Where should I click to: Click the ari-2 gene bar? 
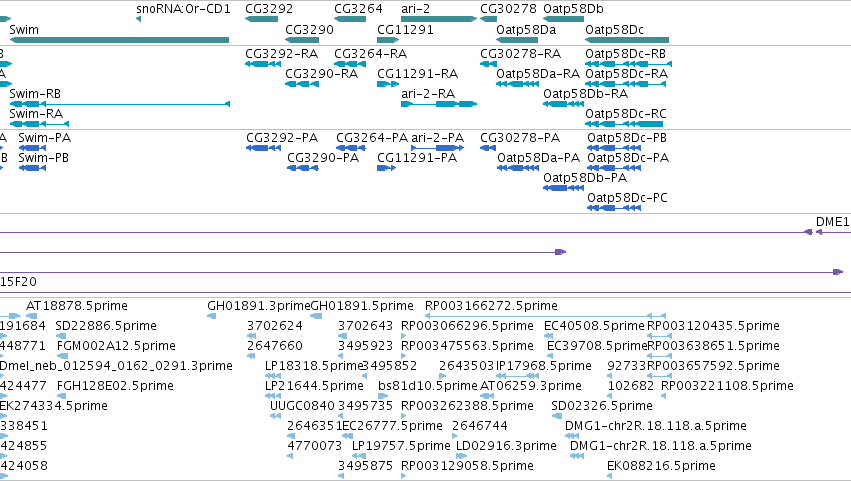[x=439, y=19]
